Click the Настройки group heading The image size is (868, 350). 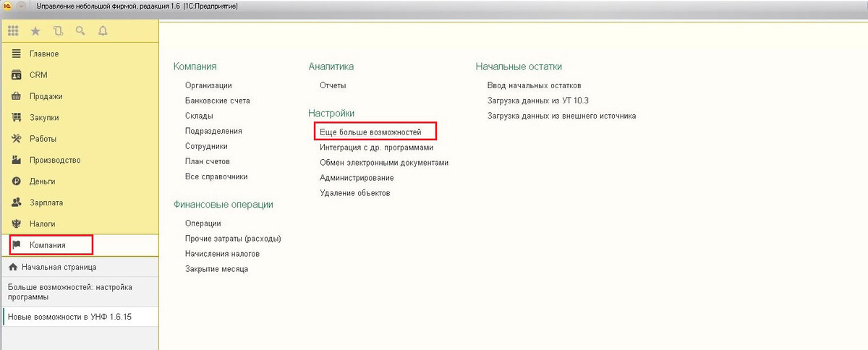pyautogui.click(x=331, y=114)
